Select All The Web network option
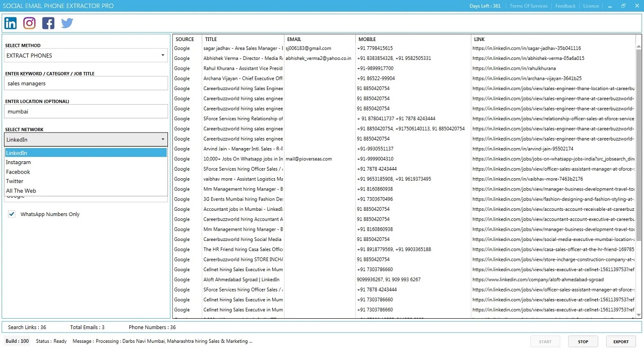Viewport: 644px width, 348px height. click(21, 191)
